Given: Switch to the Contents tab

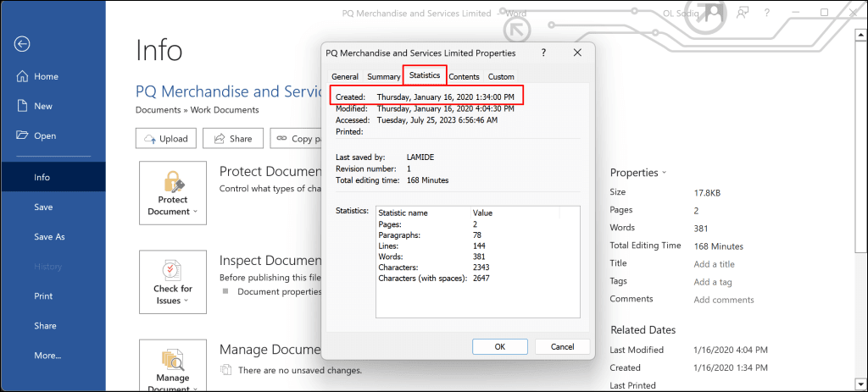Looking at the screenshot, I should click(464, 77).
